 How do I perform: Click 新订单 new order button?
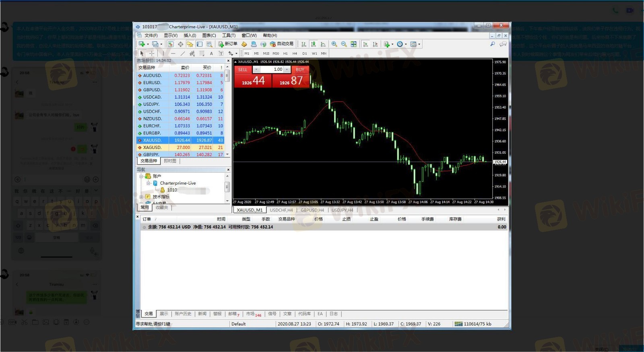coord(228,44)
